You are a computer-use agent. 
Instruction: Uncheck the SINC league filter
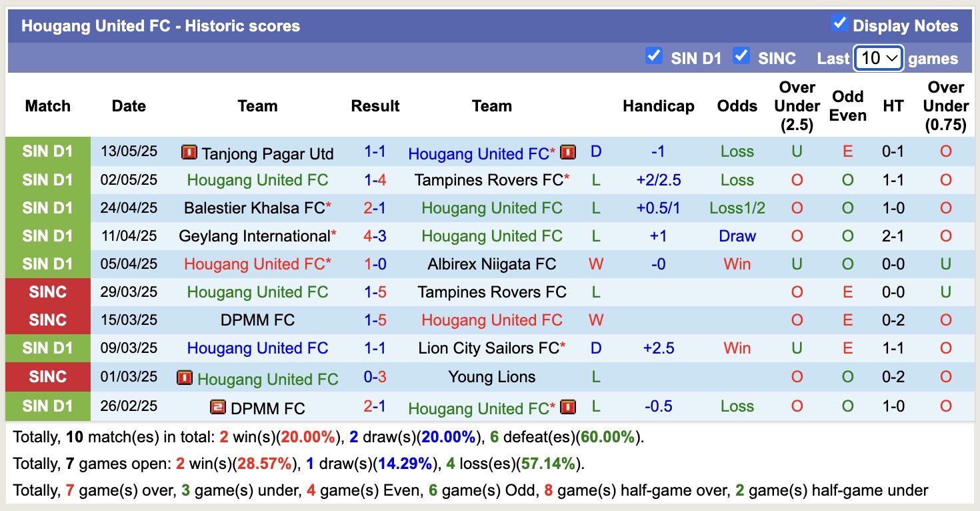741,56
